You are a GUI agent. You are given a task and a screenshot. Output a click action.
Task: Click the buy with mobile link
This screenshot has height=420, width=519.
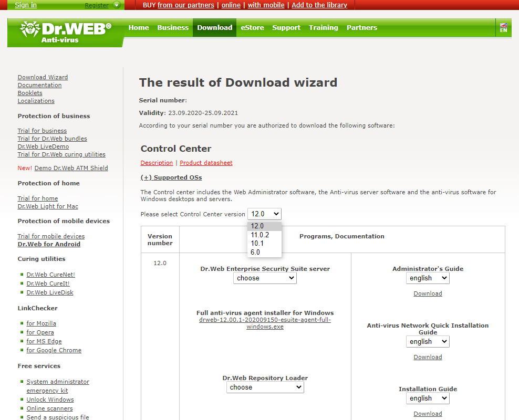[x=266, y=5]
